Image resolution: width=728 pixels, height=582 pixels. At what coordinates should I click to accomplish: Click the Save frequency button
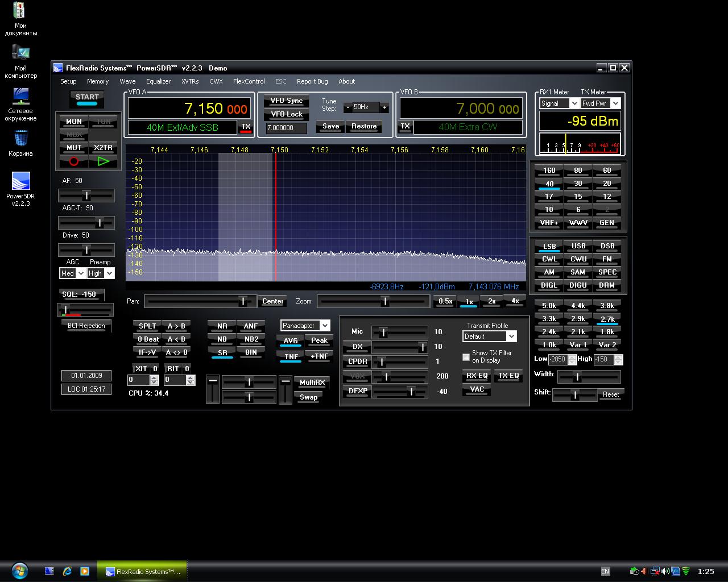pos(330,127)
